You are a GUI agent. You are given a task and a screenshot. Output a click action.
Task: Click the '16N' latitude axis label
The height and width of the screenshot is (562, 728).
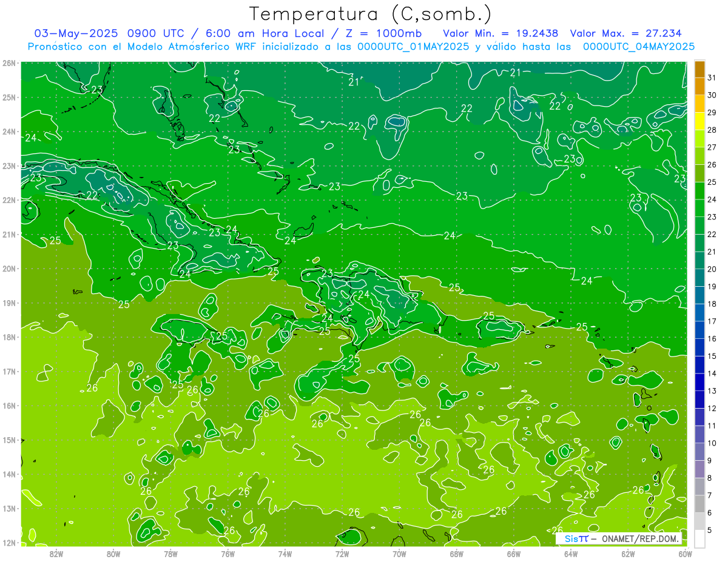pyautogui.click(x=9, y=406)
